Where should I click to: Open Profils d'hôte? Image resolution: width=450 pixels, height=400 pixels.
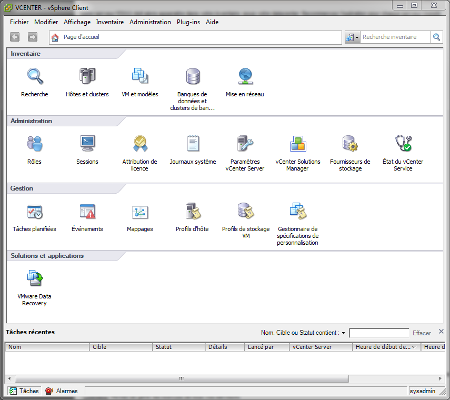point(192,211)
